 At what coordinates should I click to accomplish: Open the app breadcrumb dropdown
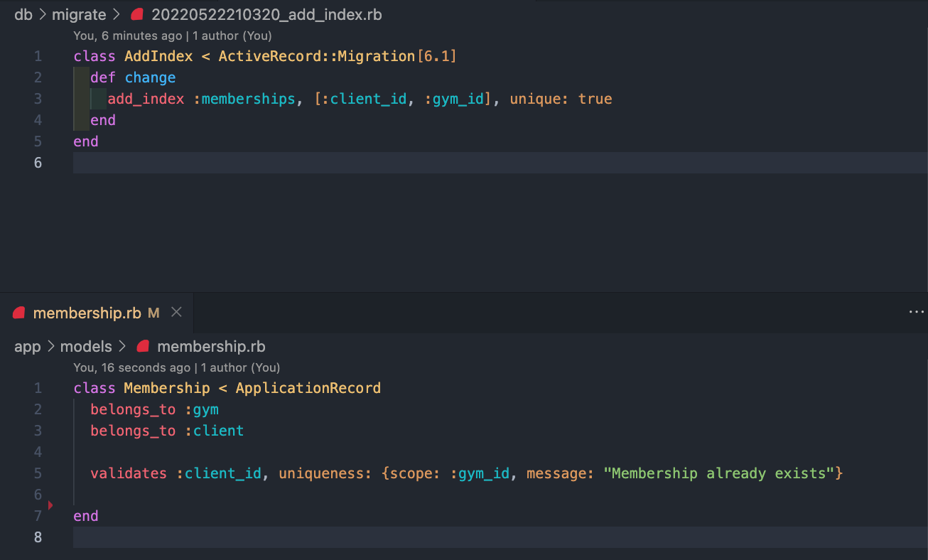point(28,346)
